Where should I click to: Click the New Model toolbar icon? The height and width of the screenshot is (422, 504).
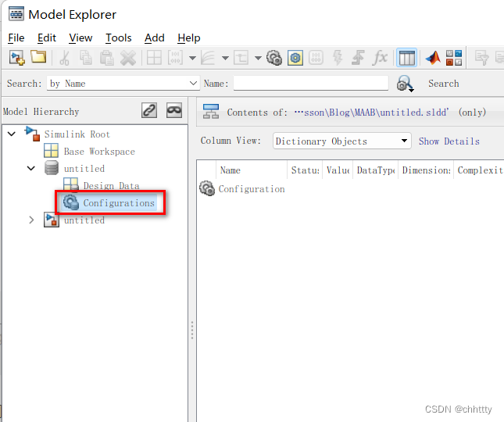[16, 58]
